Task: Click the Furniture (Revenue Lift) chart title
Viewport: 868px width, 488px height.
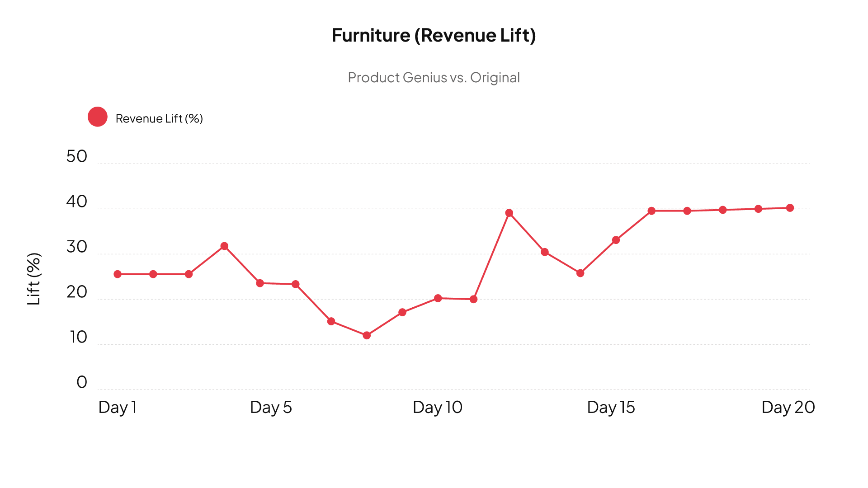Action: 434,35
